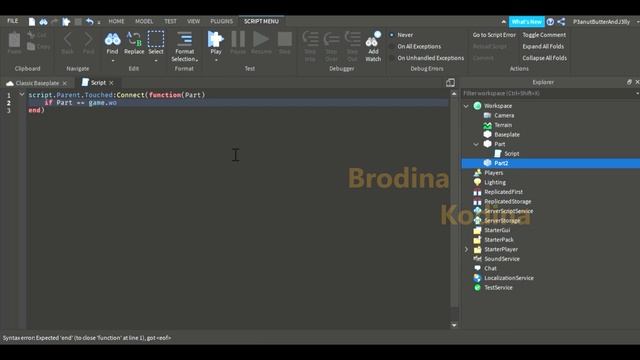
Task: Switch to the HOME tab
Action: (x=116, y=21)
